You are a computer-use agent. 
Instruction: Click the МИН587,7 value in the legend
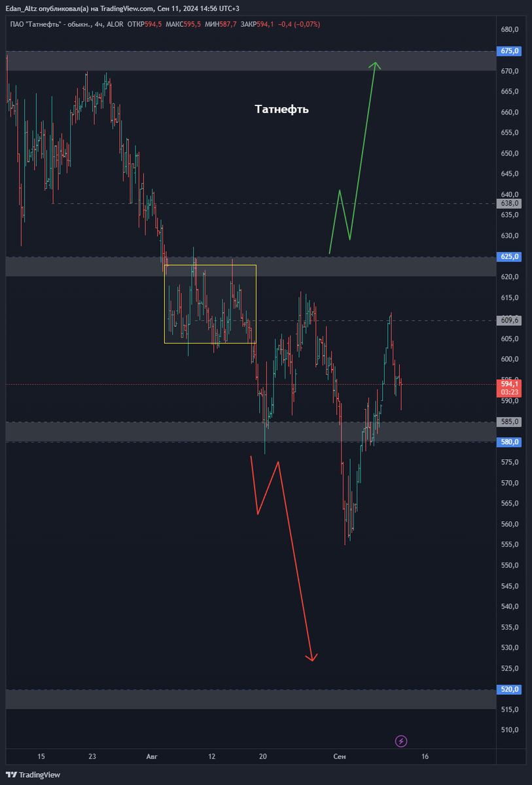pyautogui.click(x=221, y=25)
